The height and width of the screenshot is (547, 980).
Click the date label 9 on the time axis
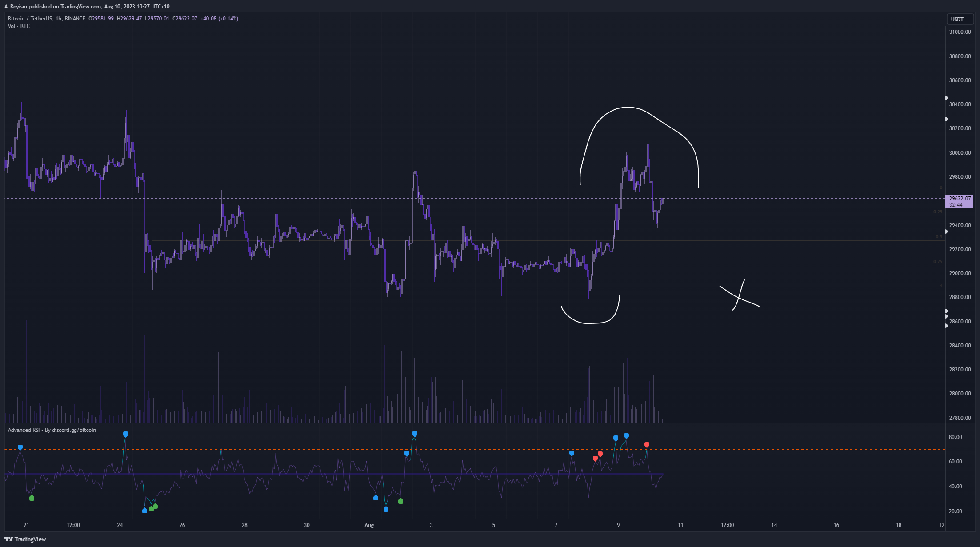click(618, 525)
